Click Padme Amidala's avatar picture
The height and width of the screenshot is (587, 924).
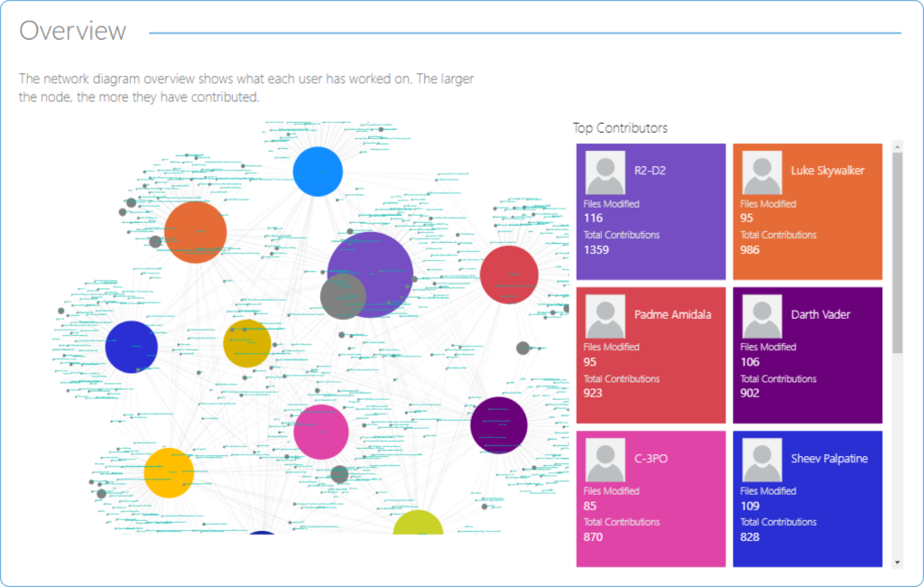tap(605, 317)
